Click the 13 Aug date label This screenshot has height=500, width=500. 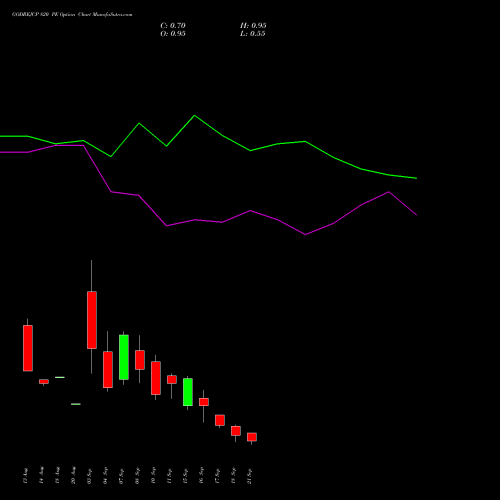[26, 476]
